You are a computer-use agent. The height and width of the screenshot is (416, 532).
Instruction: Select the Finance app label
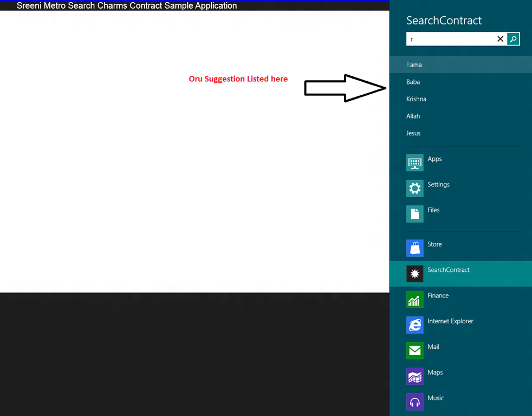[x=438, y=296]
